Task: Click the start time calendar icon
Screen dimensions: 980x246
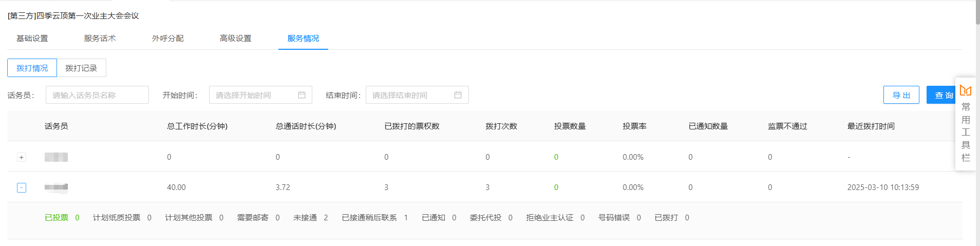Action: [301, 95]
